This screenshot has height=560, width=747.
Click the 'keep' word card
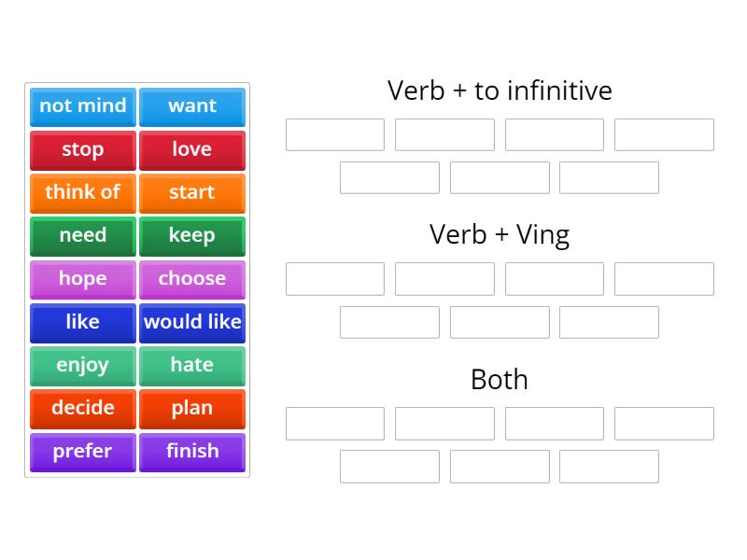192,236
